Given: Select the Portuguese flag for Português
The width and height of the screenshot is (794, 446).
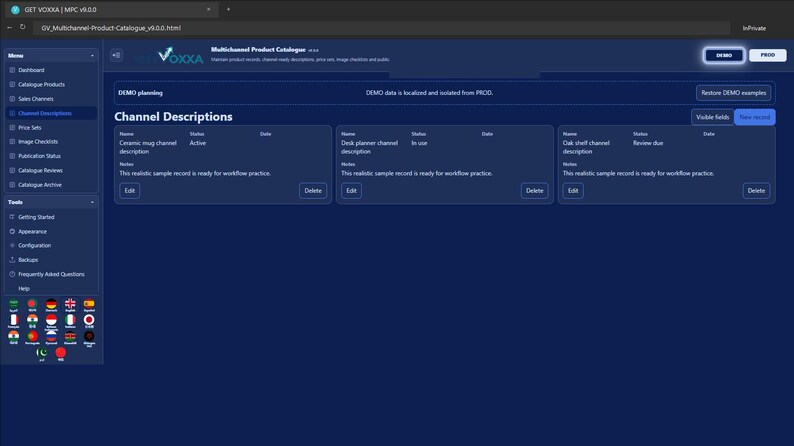Looking at the screenshot, I should (32, 338).
